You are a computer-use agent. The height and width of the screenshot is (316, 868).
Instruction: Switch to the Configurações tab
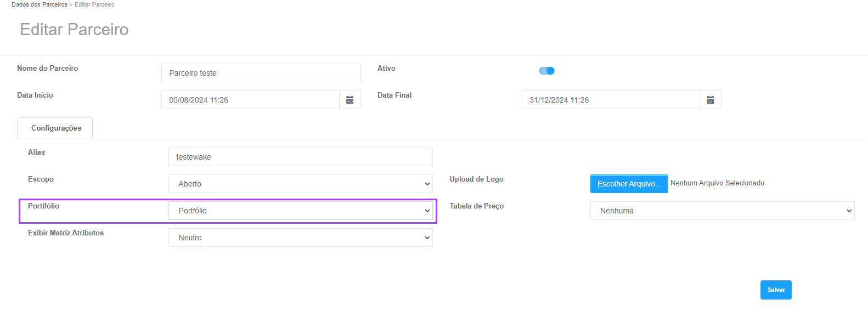[55, 128]
